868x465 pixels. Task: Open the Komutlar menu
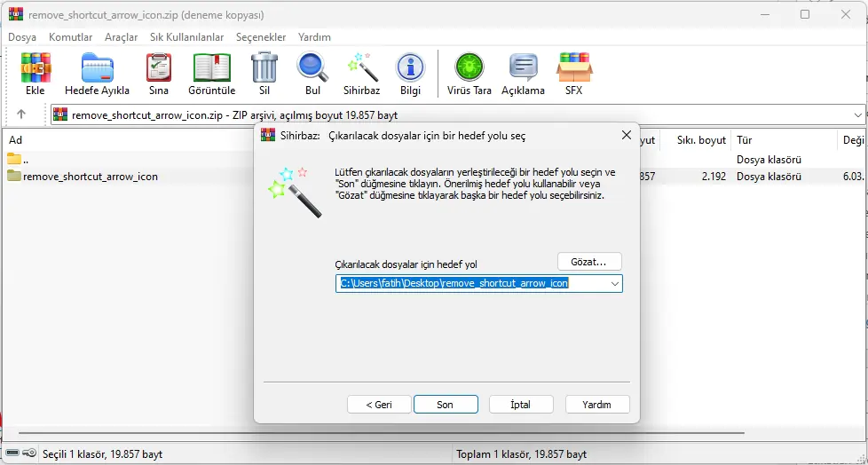click(x=70, y=37)
